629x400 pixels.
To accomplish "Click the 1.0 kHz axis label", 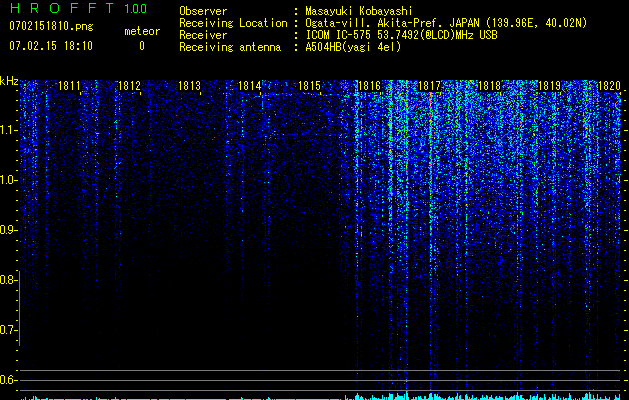I will [x=8, y=180].
